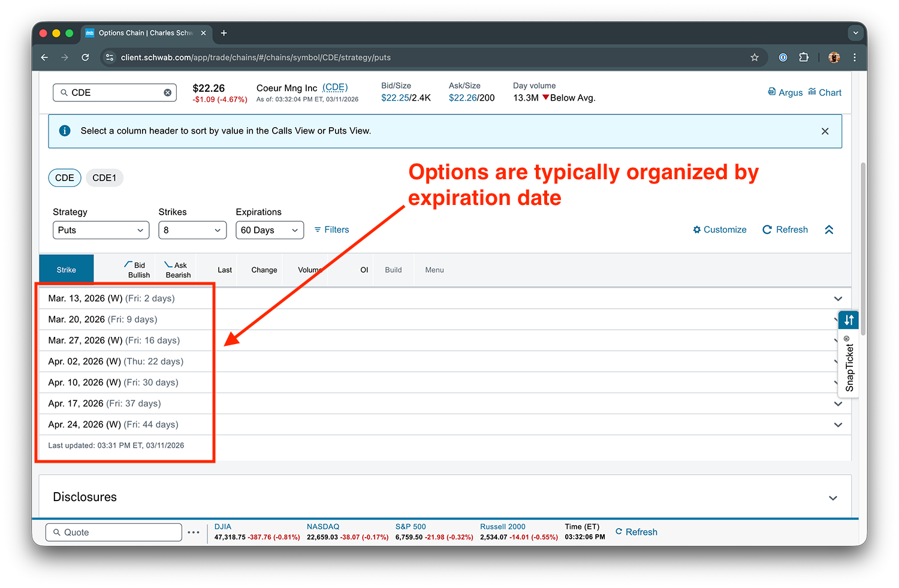Click the chevron on the Apr. 24, 2026 (W) row
899x588 pixels.
click(838, 424)
